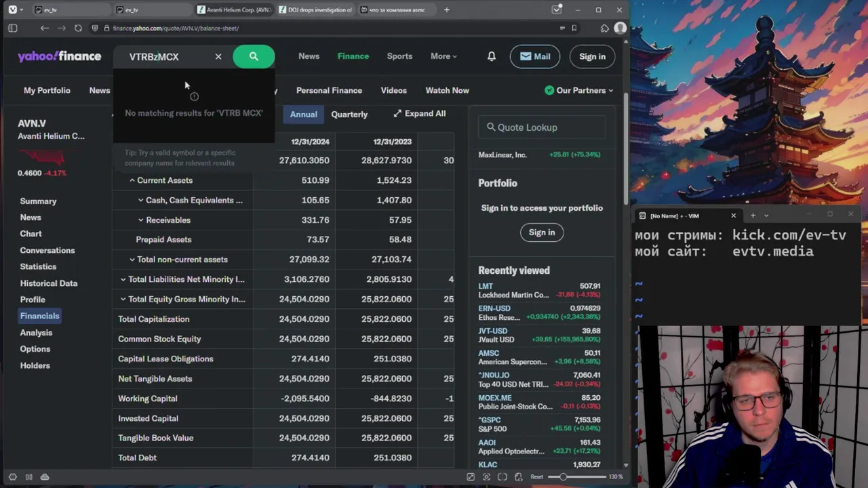This screenshot has width=868, height=488.
Task: Open Statistics in the left sidebar
Action: point(38,266)
